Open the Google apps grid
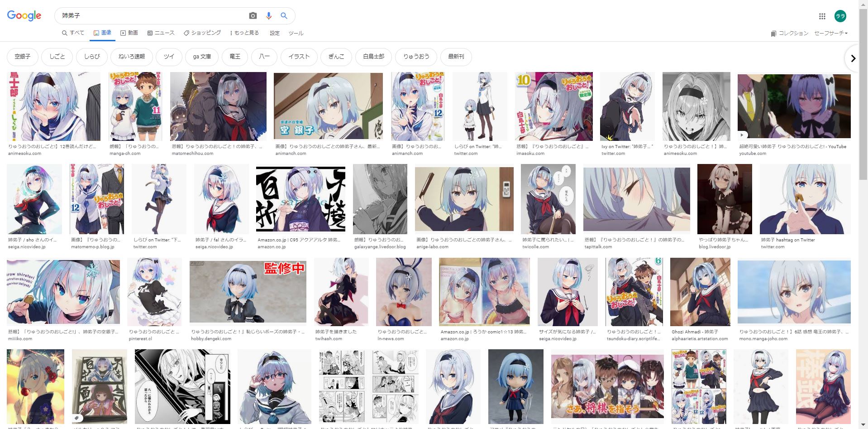This screenshot has width=868, height=429. [822, 16]
